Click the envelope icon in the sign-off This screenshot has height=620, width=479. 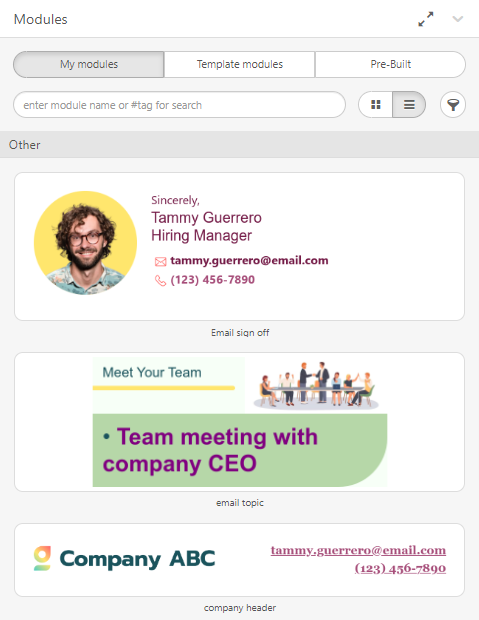(160, 261)
